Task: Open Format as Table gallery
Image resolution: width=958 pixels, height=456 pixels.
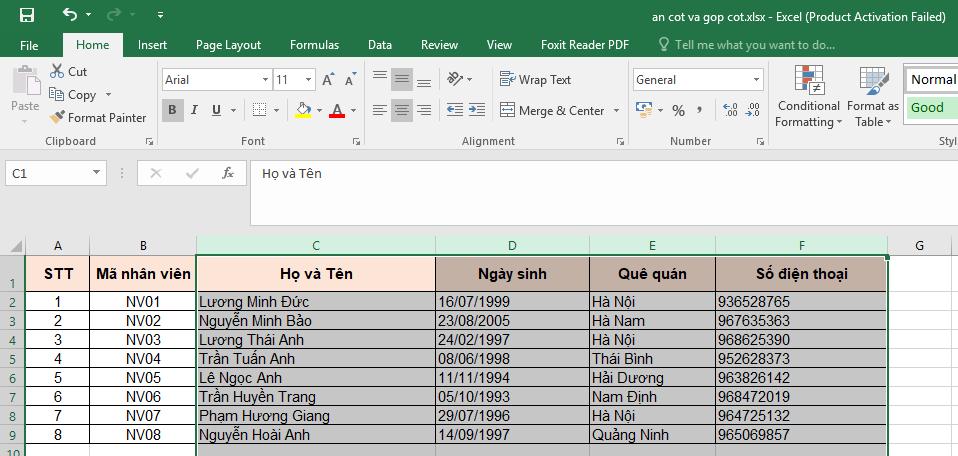Action: point(872,97)
